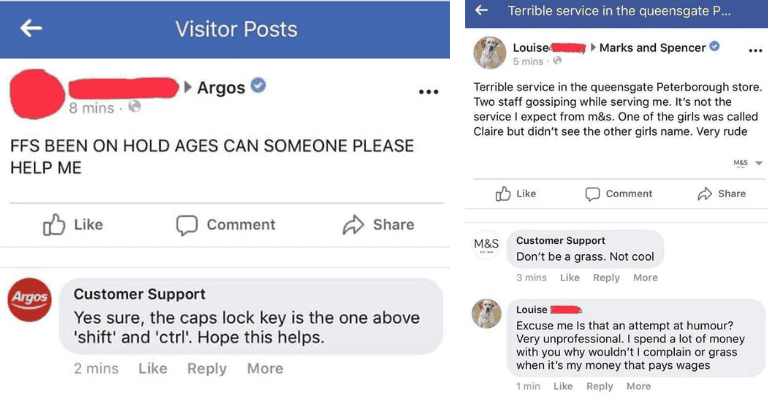
Task: Open Argos page avatar on reply
Action: [x=29, y=300]
